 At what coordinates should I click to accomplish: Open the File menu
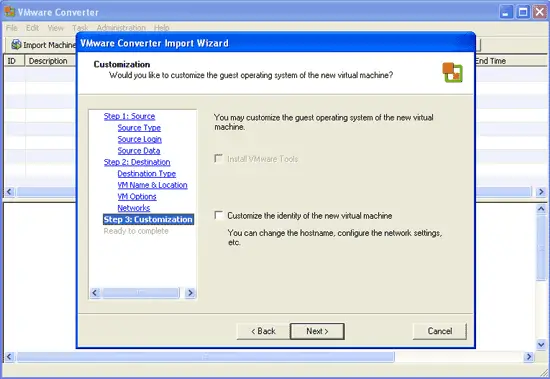pos(12,28)
